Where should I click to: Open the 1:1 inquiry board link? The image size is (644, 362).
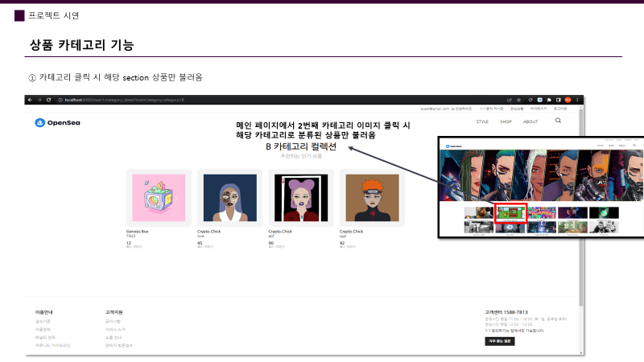[492, 109]
